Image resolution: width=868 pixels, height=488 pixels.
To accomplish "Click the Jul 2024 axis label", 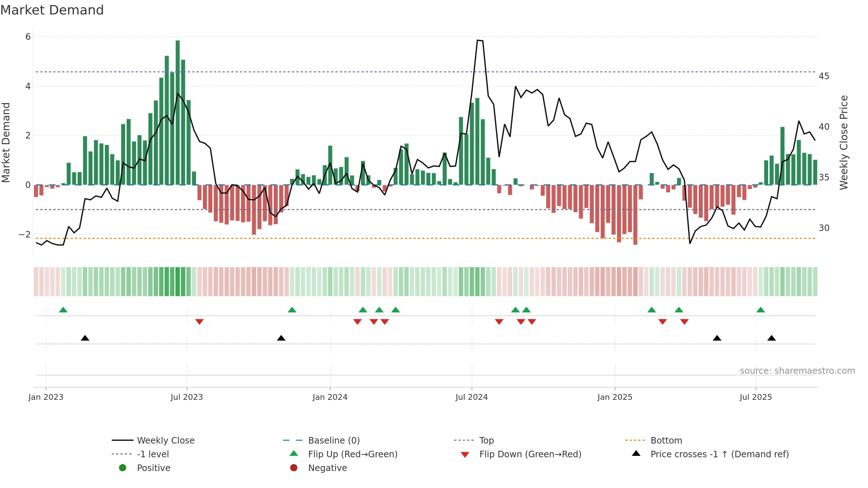I will click(472, 397).
